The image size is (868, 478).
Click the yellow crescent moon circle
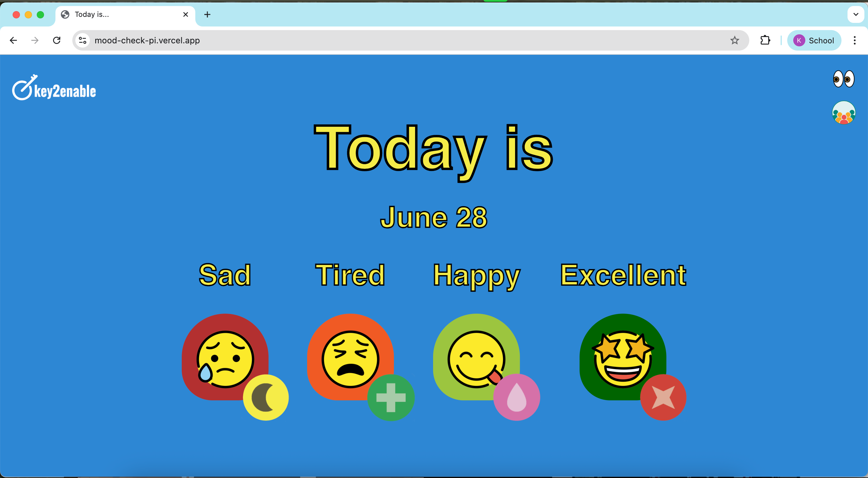click(x=266, y=398)
